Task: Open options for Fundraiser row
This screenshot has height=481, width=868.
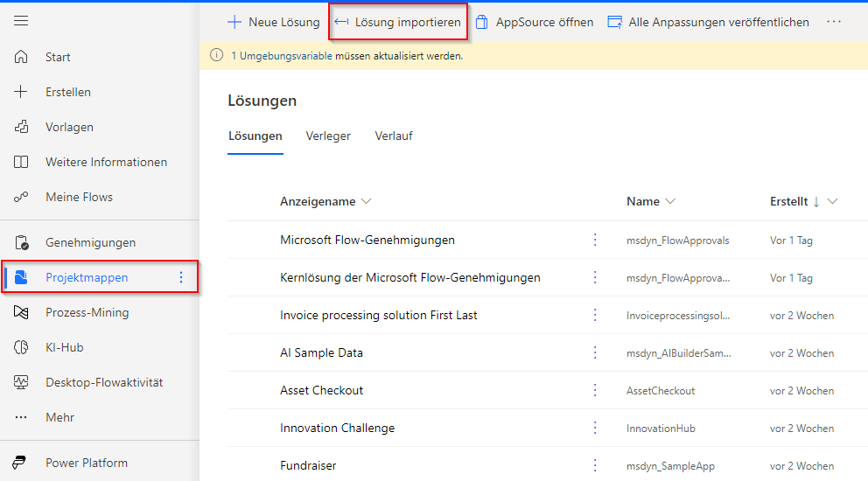Action: point(595,465)
